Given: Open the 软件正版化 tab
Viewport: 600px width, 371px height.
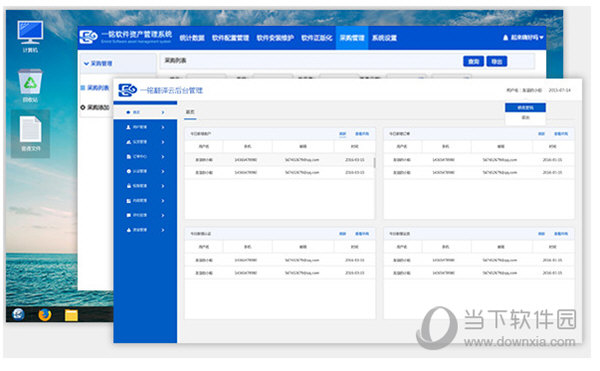Looking at the screenshot, I should click(316, 38).
